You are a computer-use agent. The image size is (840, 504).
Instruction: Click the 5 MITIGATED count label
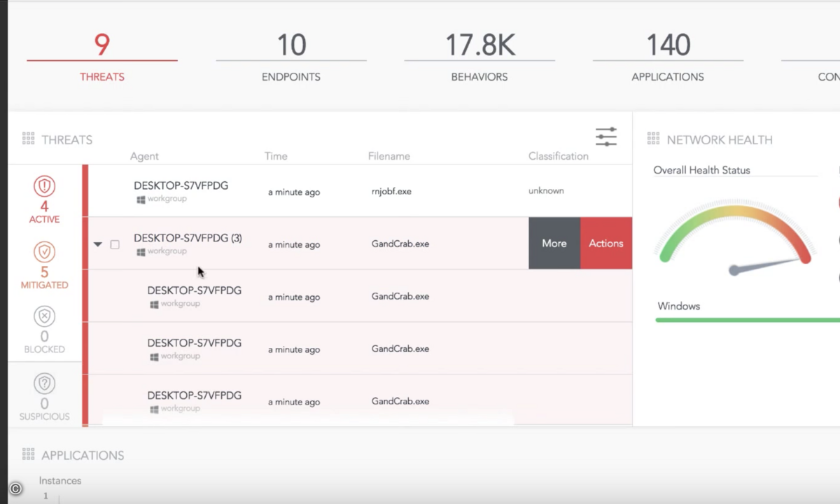click(45, 278)
